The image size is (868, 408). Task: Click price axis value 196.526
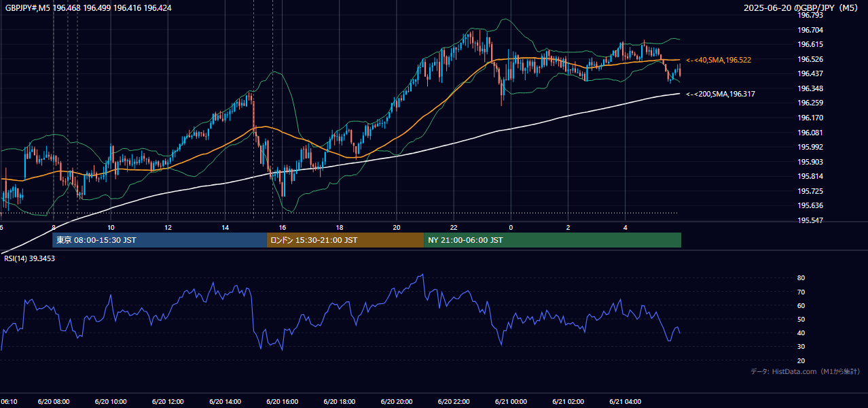click(810, 59)
